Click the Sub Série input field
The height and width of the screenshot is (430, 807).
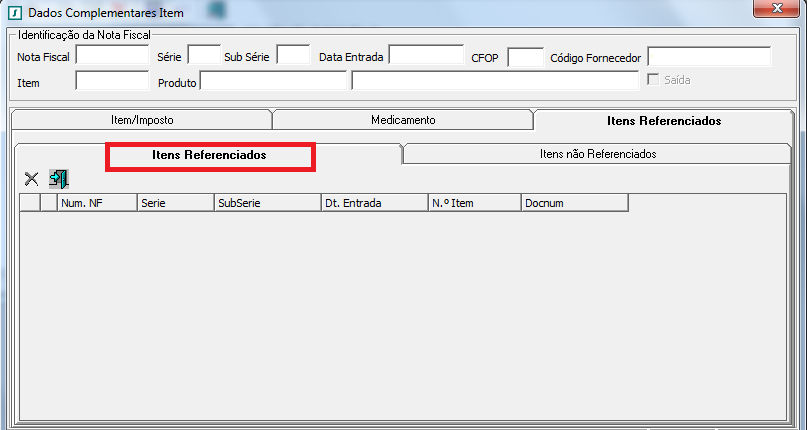click(x=293, y=55)
